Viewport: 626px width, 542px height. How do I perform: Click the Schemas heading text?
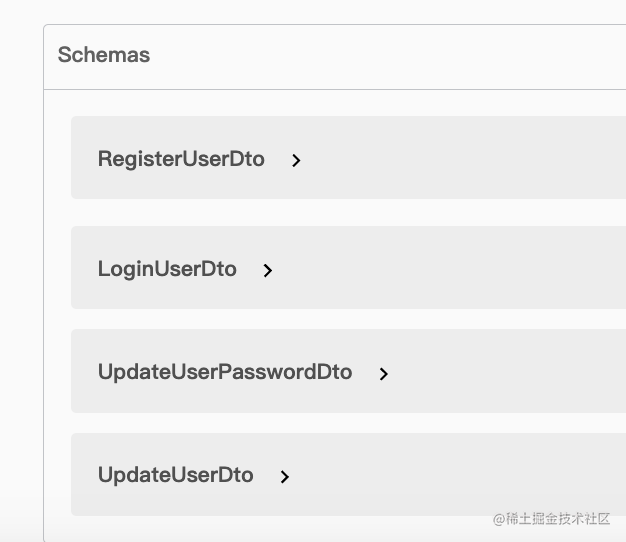pyautogui.click(x=104, y=56)
